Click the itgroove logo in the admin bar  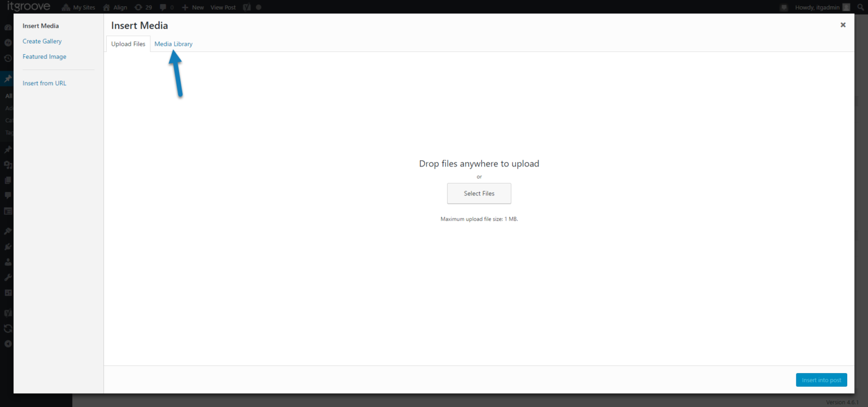pyautogui.click(x=28, y=6)
